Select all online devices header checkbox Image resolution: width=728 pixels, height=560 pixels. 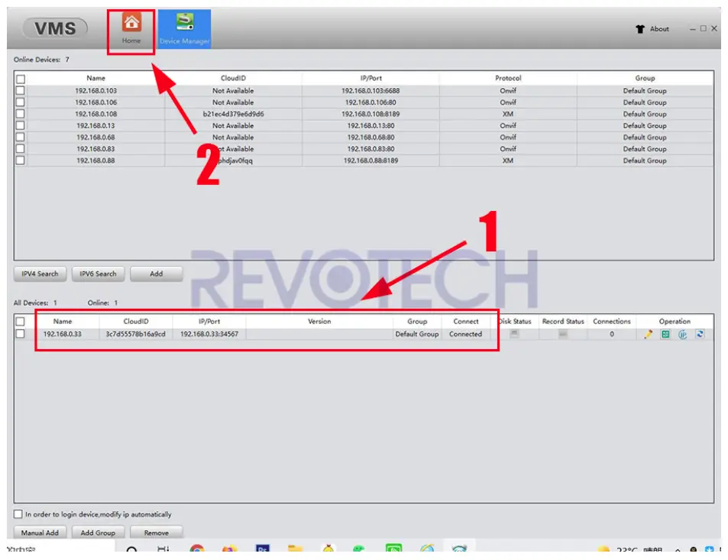click(21, 79)
